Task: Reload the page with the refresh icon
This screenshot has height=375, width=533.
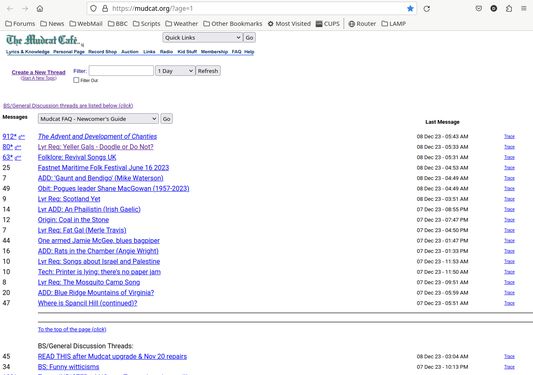Action: tap(427, 8)
